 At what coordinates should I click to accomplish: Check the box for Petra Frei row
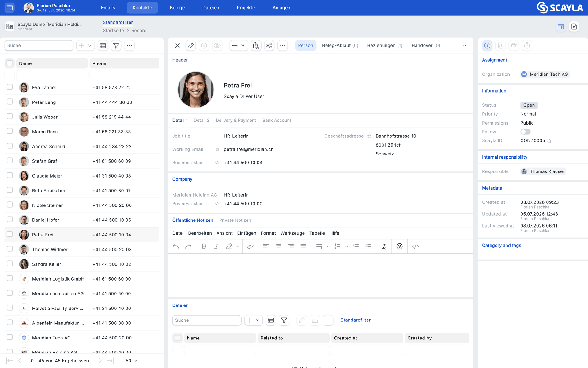click(x=10, y=234)
